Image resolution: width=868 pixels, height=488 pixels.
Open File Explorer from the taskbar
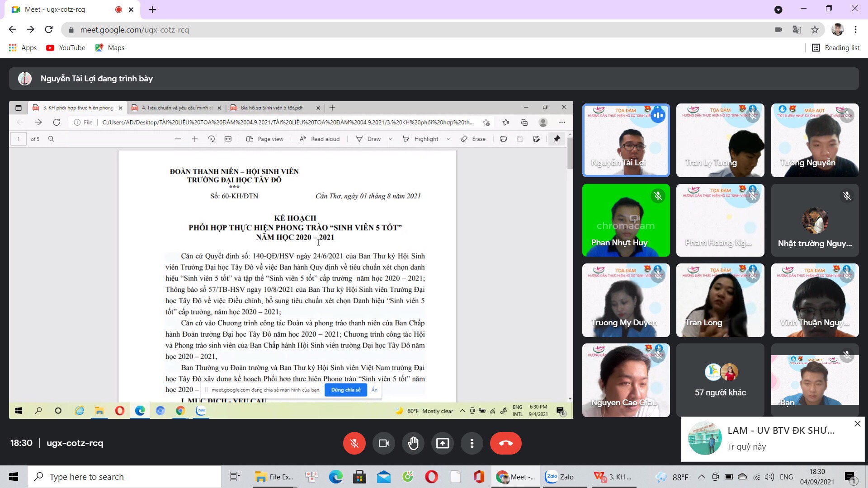tap(274, 477)
